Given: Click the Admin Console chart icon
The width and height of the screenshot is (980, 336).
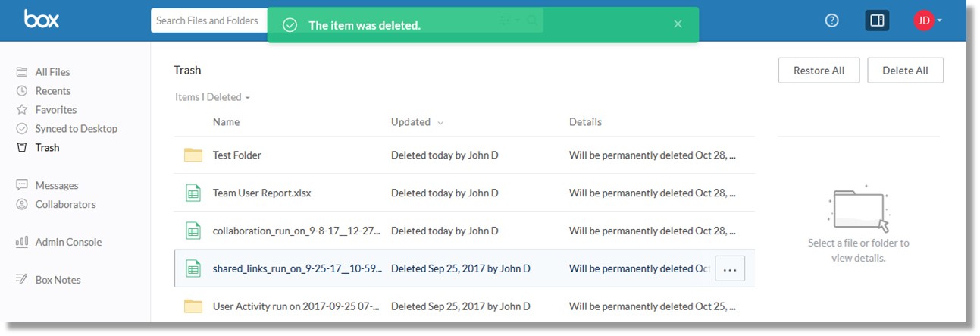Looking at the screenshot, I should tap(22, 242).
